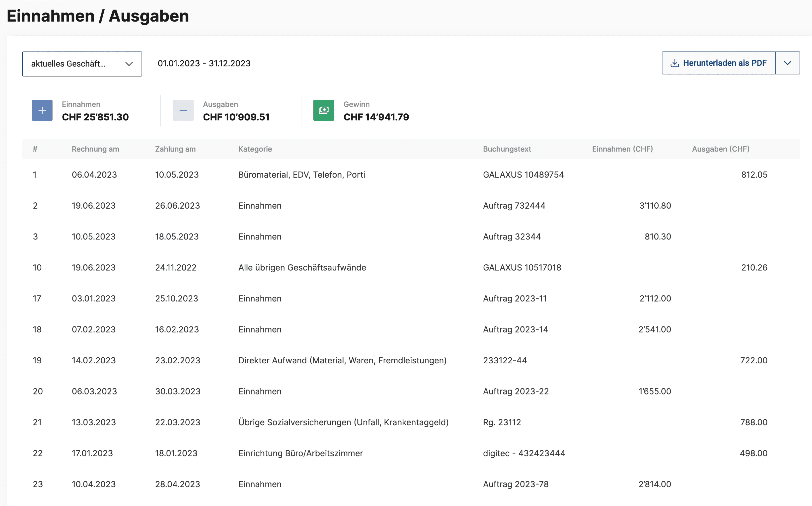Select Büromaterial, EDV, Telefon, Porti category
Viewport: 812px width, 506px height.
coord(301,175)
